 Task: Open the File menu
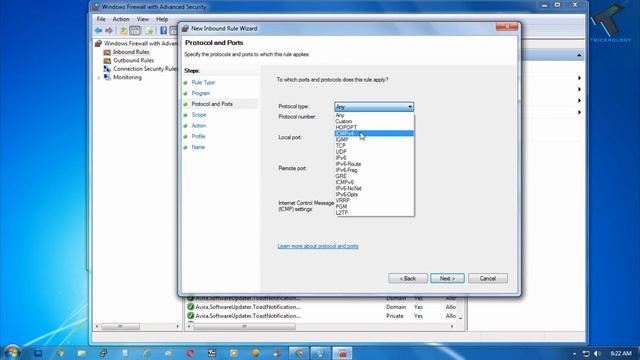[101, 19]
